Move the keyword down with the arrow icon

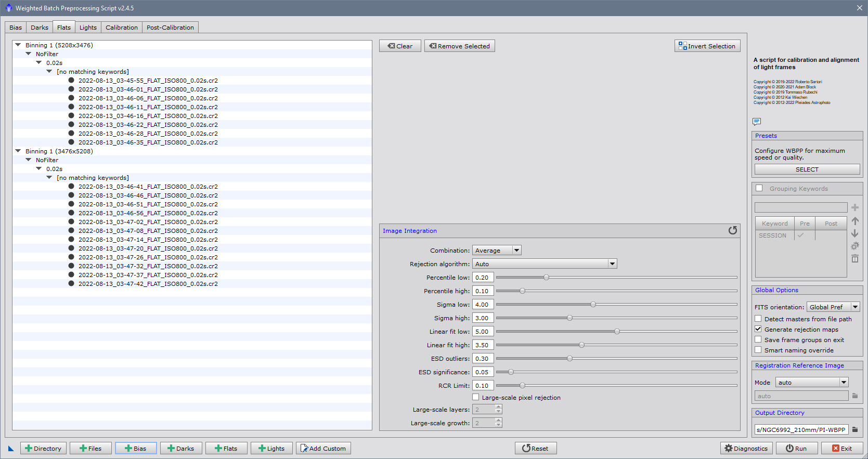[855, 233]
